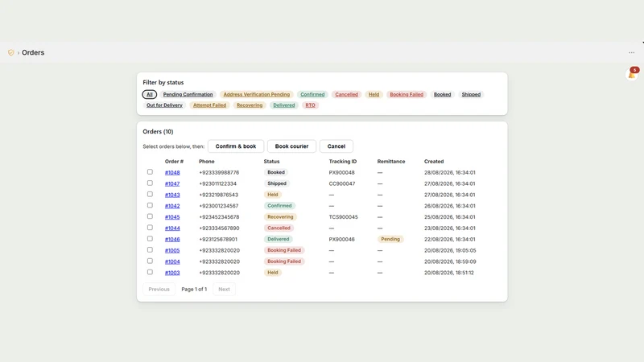Click the shield home icon in breadcrumb
This screenshot has width=644, height=362.
coord(11,52)
